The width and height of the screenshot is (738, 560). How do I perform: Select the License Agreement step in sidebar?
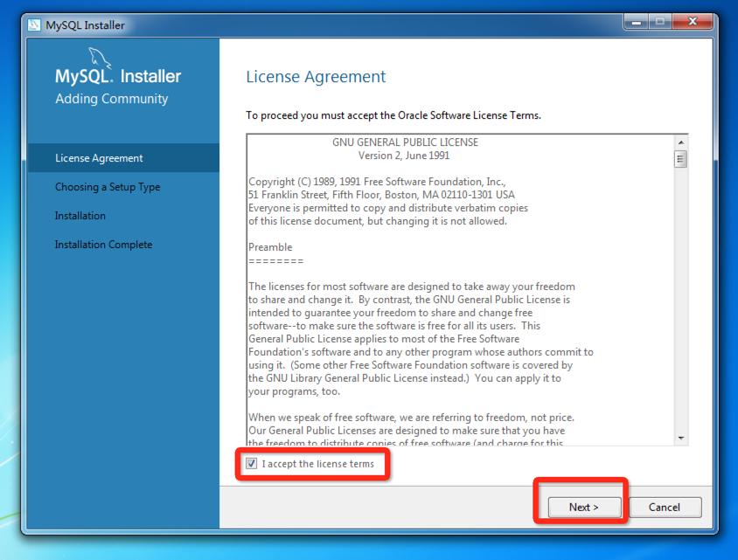(x=99, y=158)
